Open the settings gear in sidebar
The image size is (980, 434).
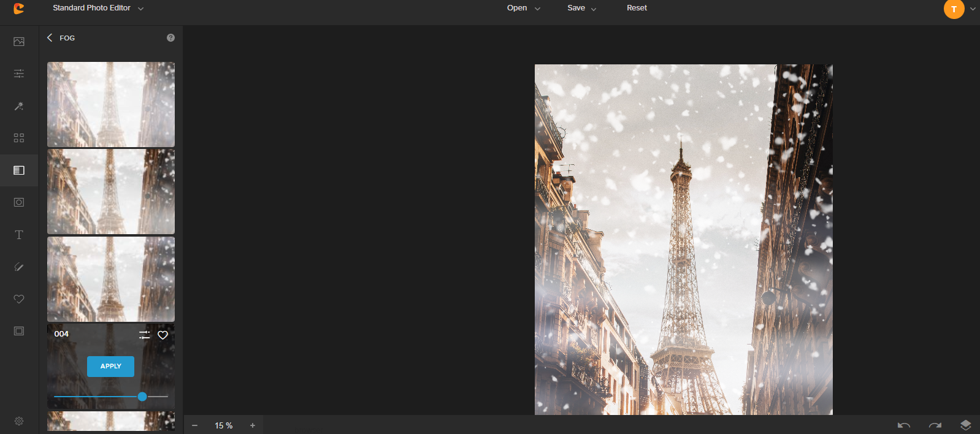coord(19,421)
